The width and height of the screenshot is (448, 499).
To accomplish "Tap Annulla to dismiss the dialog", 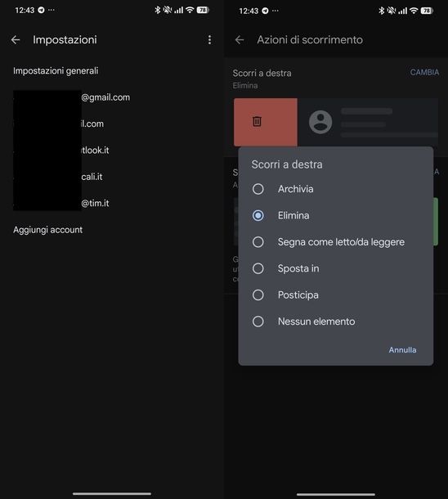I will tap(402, 350).
